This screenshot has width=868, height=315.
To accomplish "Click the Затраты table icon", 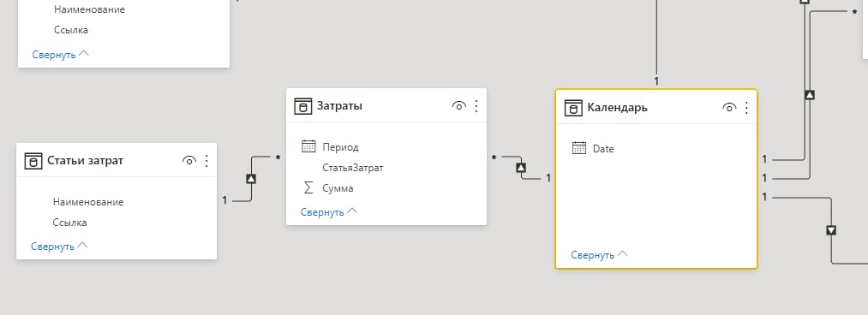I will point(302,106).
